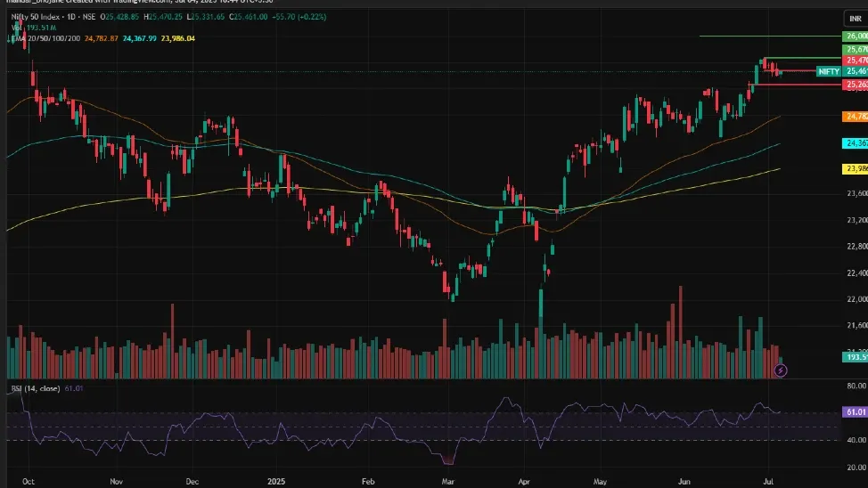
Task: Click the EMA 20/50/100/200 indicator legend
Action: 46,38
